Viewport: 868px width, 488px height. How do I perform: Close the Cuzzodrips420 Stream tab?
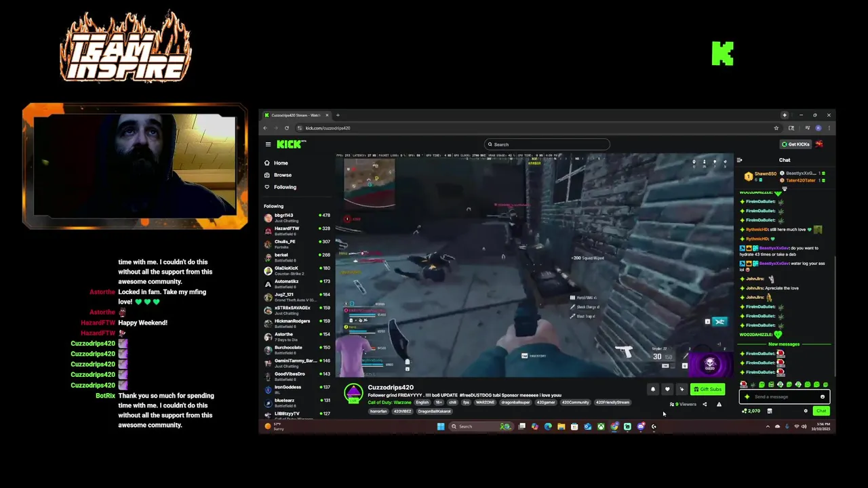tap(328, 115)
